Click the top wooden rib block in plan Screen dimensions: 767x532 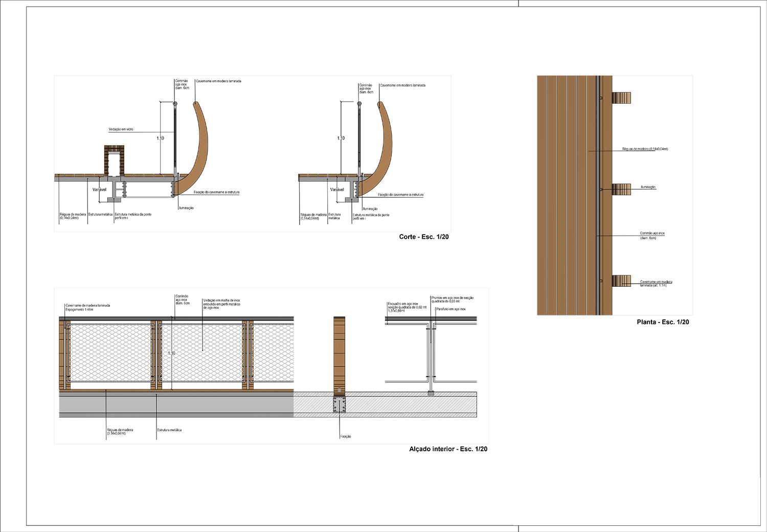pos(621,98)
